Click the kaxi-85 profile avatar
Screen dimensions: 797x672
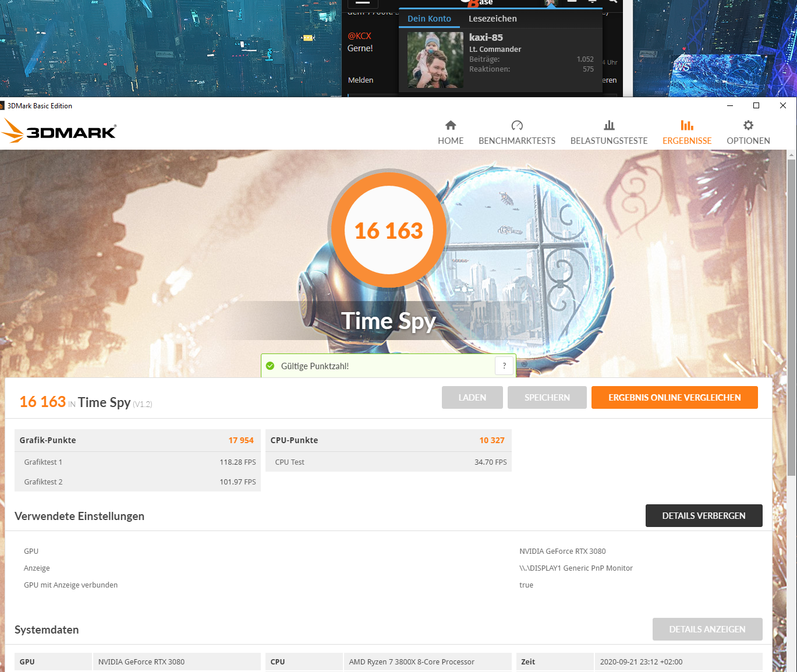[x=435, y=60]
